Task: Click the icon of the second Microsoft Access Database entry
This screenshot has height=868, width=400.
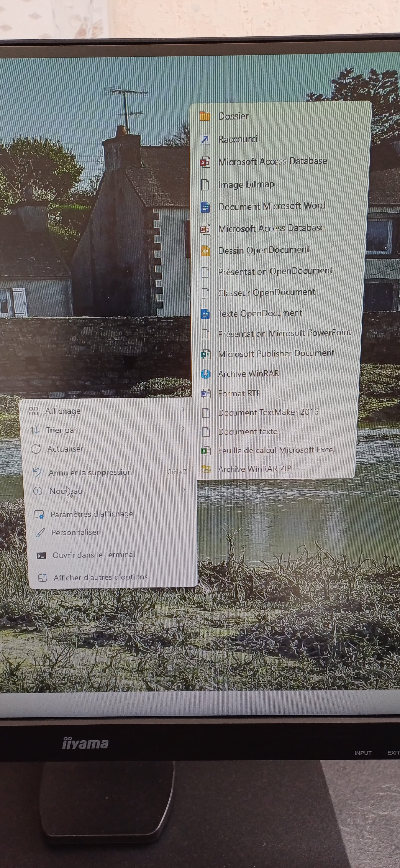Action: tap(205, 229)
